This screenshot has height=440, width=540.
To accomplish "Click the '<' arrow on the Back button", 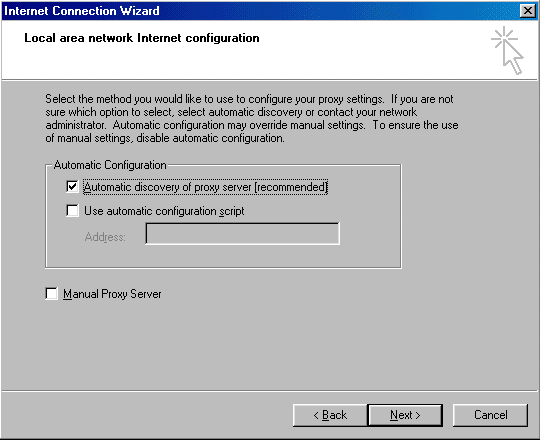I will pyautogui.click(x=316, y=416).
